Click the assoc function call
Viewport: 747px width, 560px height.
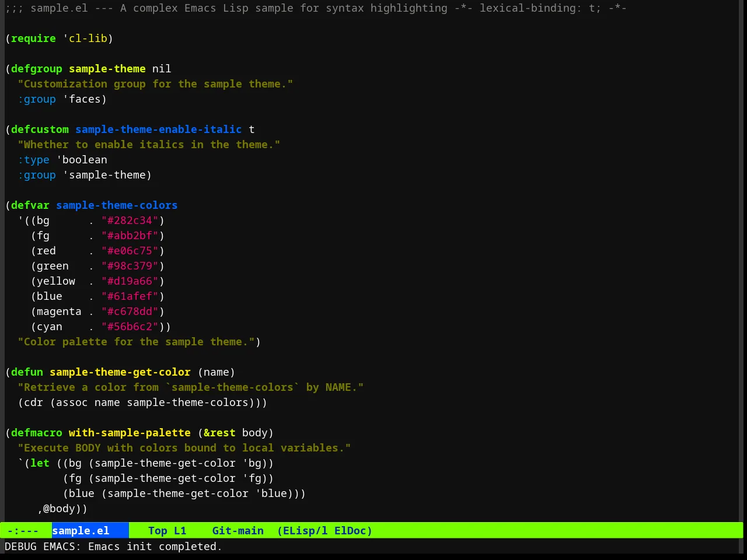72,402
